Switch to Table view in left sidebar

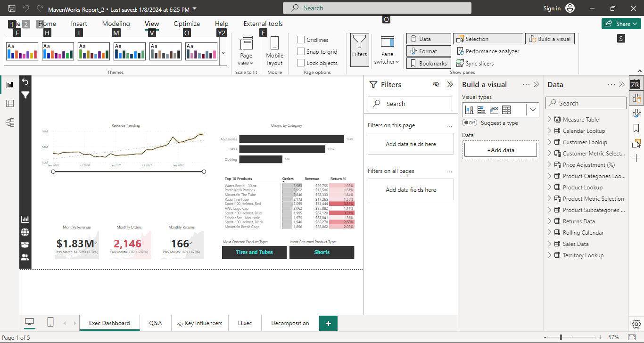click(x=9, y=104)
